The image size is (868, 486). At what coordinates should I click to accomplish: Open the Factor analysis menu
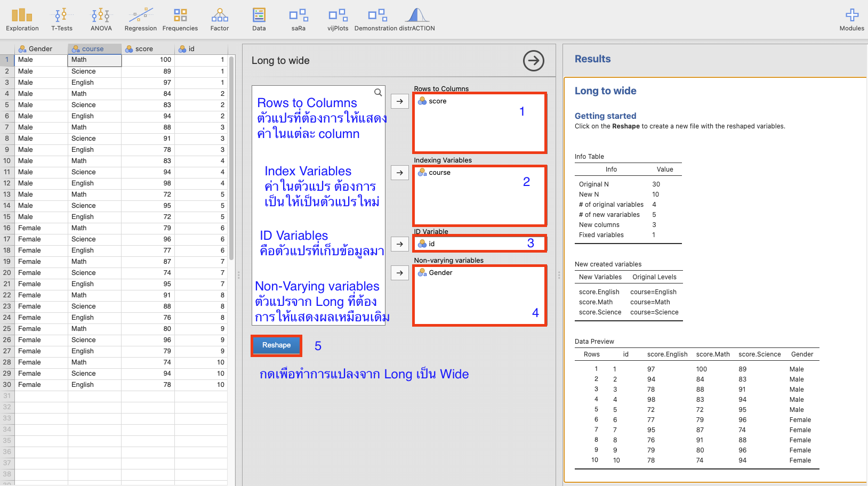tap(219, 20)
